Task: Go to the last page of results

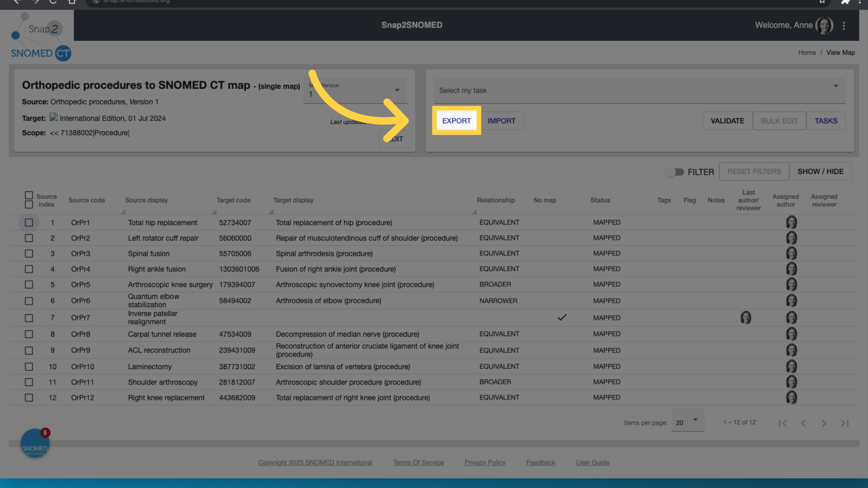Action: click(844, 423)
